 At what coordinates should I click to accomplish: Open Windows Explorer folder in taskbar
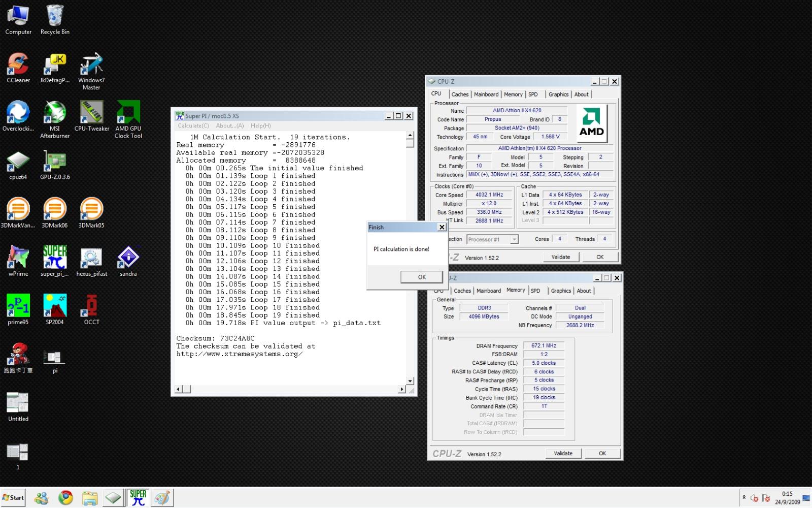[90, 498]
